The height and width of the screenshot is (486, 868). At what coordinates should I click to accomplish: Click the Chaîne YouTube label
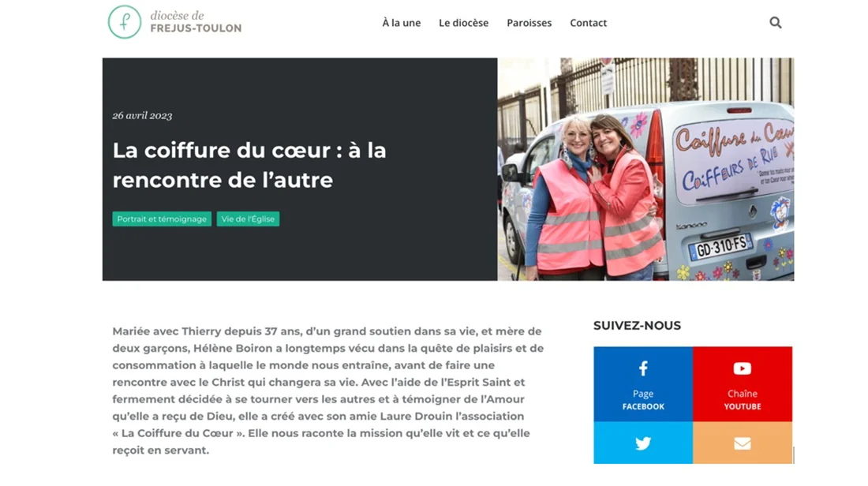pos(743,400)
